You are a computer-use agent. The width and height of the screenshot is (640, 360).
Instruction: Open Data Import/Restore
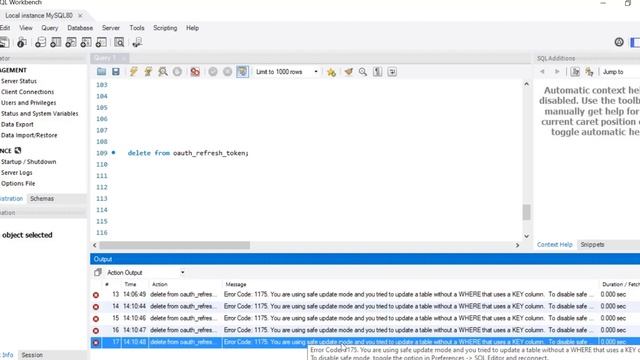point(29,135)
